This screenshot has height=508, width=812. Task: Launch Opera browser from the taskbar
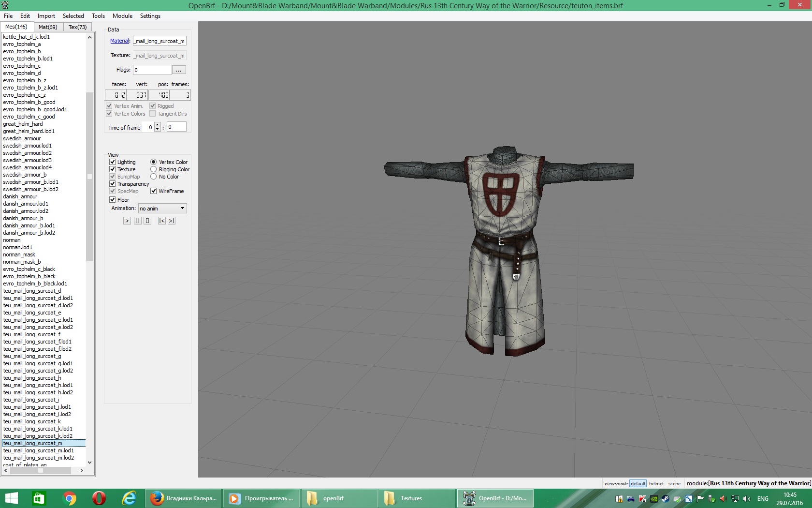pyautogui.click(x=99, y=498)
